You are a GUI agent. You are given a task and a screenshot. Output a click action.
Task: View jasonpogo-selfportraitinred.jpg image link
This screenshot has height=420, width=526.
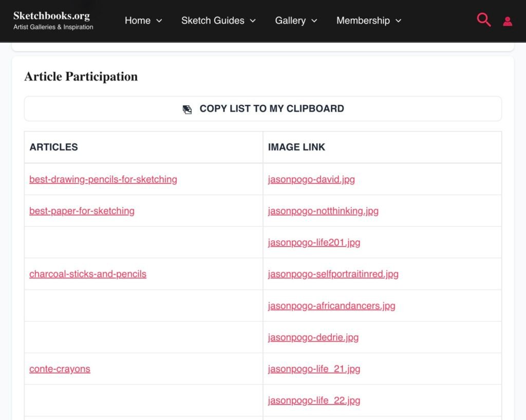click(333, 274)
